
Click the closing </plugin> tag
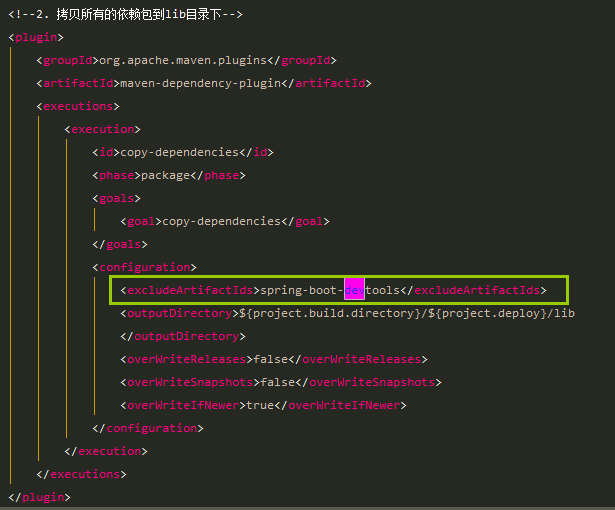39,497
